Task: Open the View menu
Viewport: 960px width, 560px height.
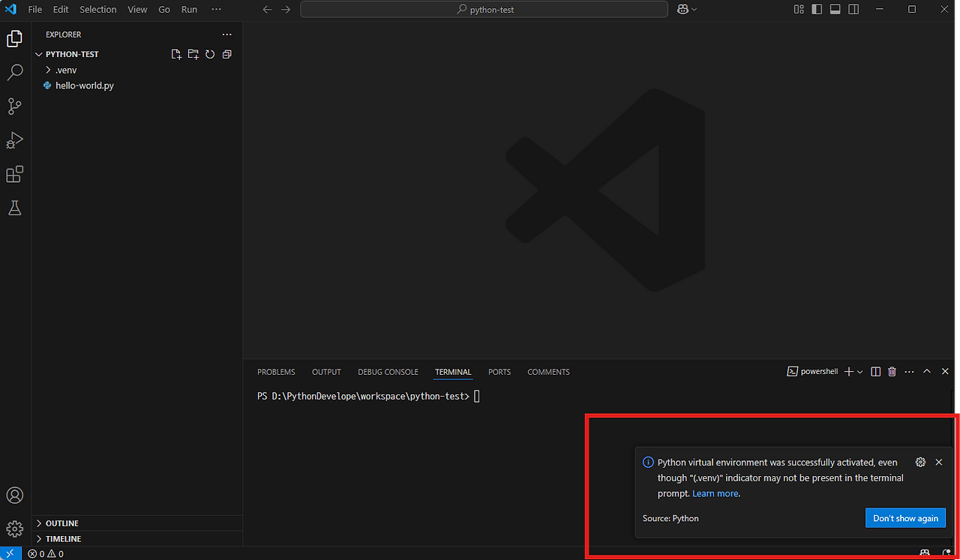Action: point(137,10)
